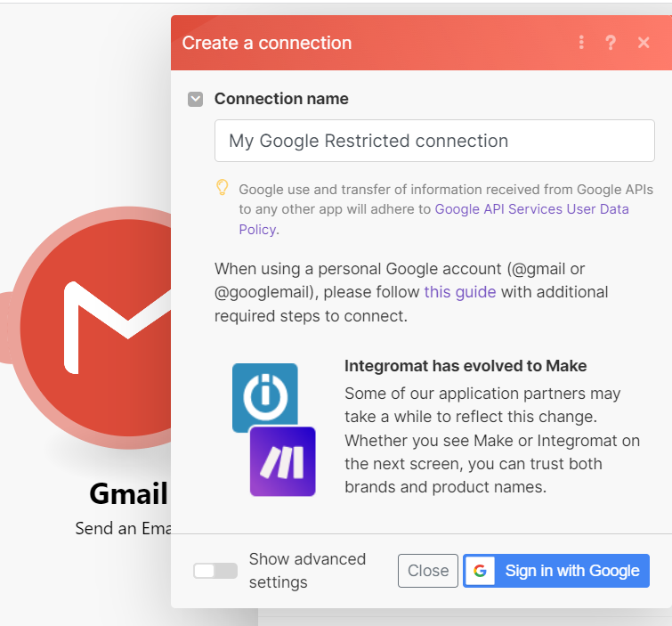The height and width of the screenshot is (626, 672).
Task: Toggle Show advanced settings switch
Action: [215, 571]
